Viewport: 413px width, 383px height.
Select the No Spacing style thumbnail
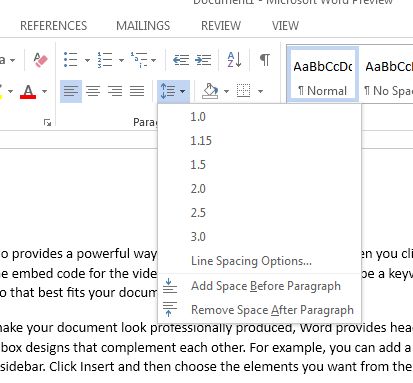pos(387,75)
